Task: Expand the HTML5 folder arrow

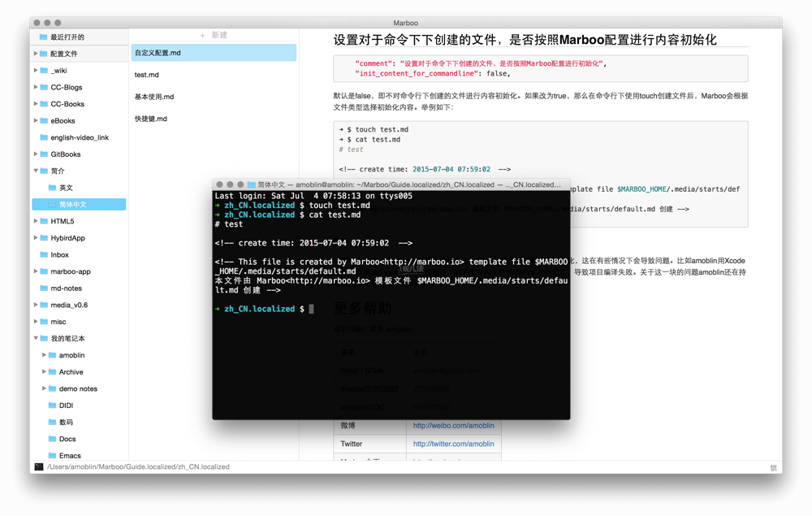Action: pyautogui.click(x=36, y=221)
